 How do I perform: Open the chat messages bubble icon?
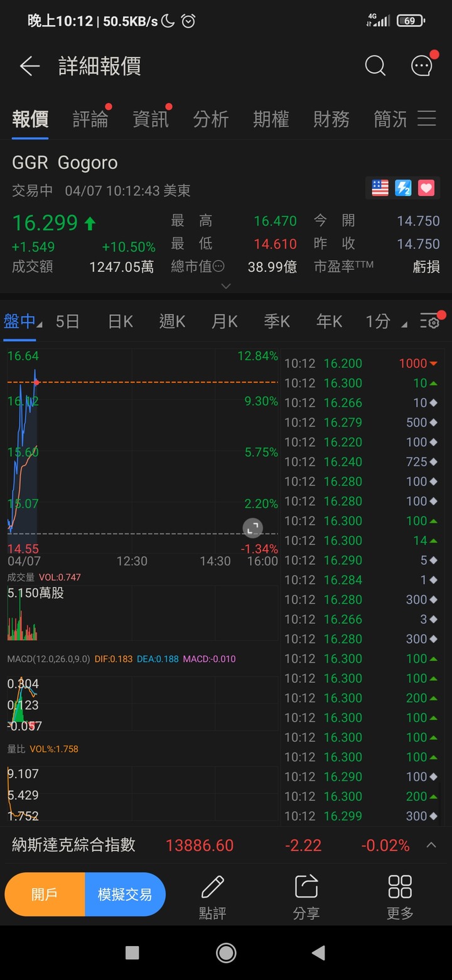(x=422, y=65)
